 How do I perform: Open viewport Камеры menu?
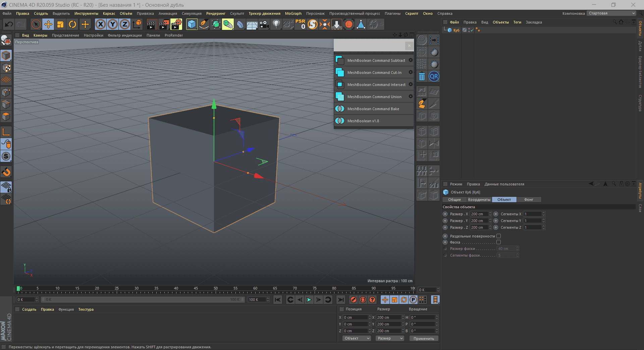coord(40,35)
